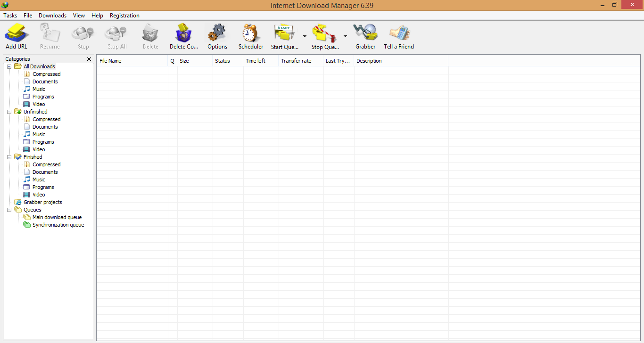
Task: Close the Categories panel
Action: (x=89, y=59)
